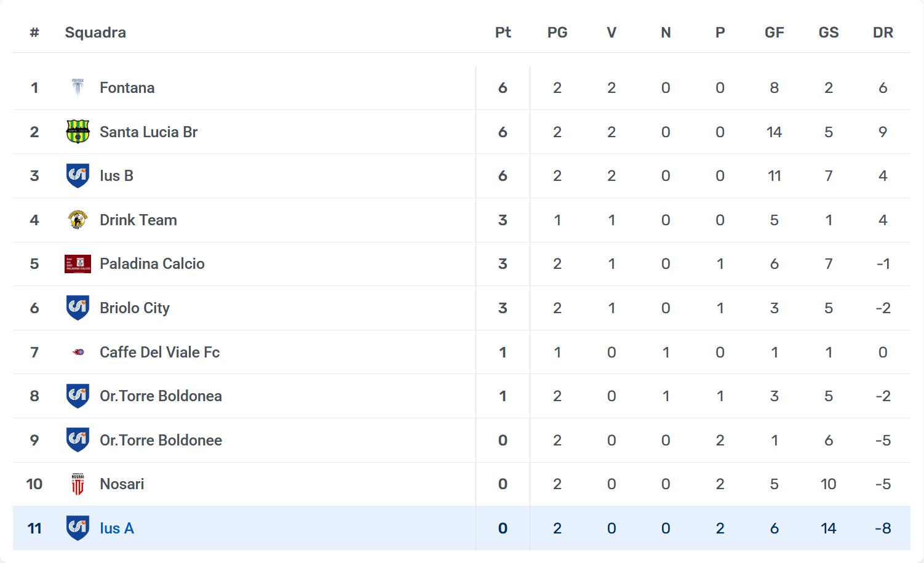
Task: Click the Drink Team logo
Action: [x=78, y=220]
